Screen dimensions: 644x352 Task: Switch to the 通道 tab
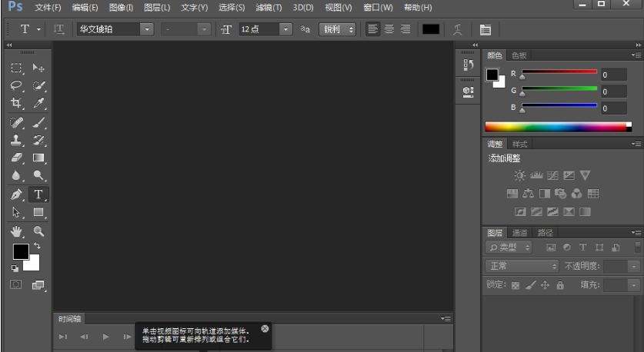(x=519, y=233)
